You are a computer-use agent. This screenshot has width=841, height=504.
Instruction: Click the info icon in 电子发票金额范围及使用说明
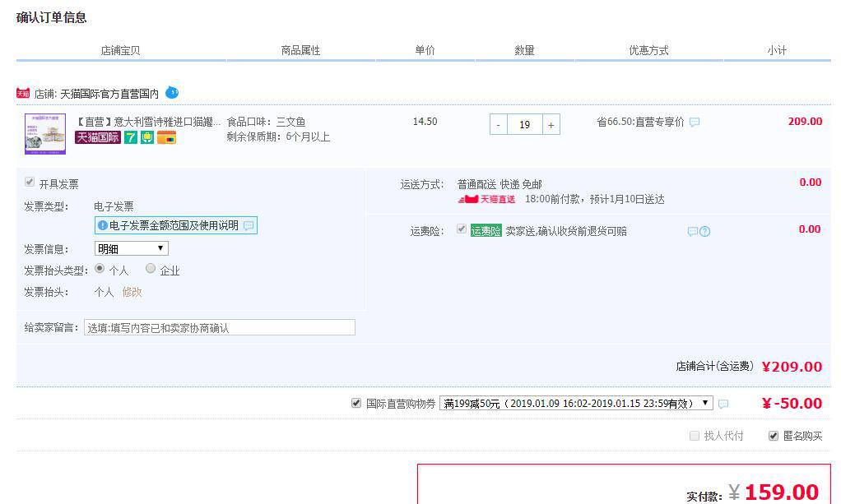point(102,226)
